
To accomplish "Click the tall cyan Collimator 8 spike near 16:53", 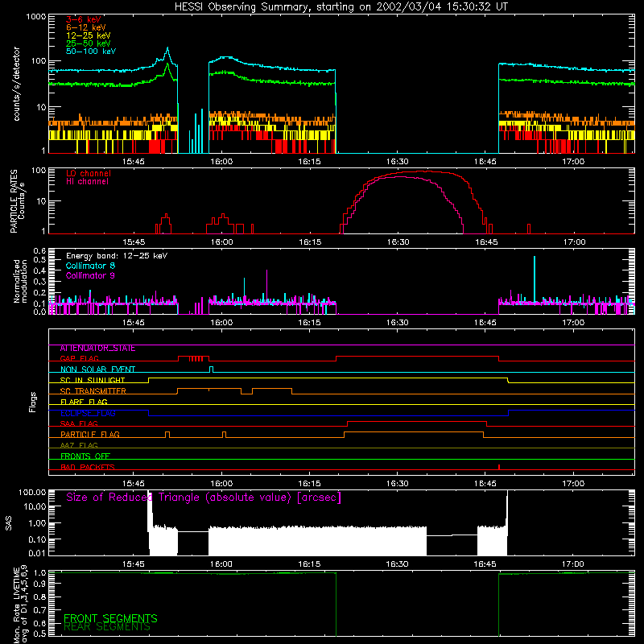I will point(535,279).
